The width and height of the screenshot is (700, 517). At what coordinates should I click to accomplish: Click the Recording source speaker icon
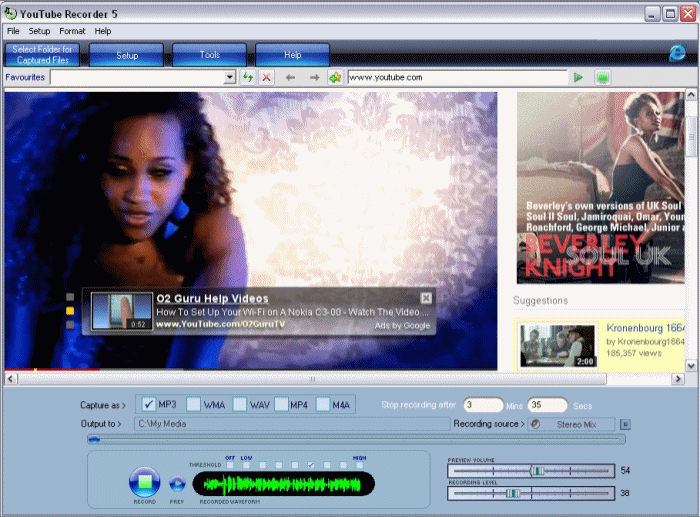535,424
